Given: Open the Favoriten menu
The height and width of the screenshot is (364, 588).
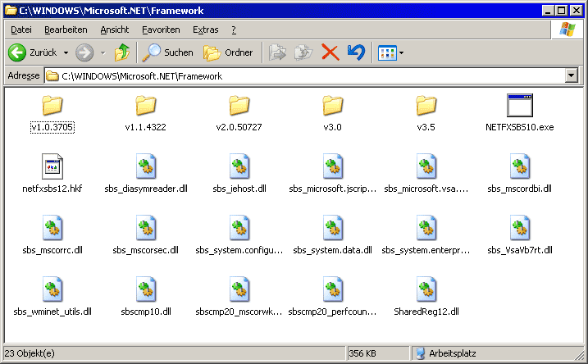Looking at the screenshot, I should click(161, 30).
